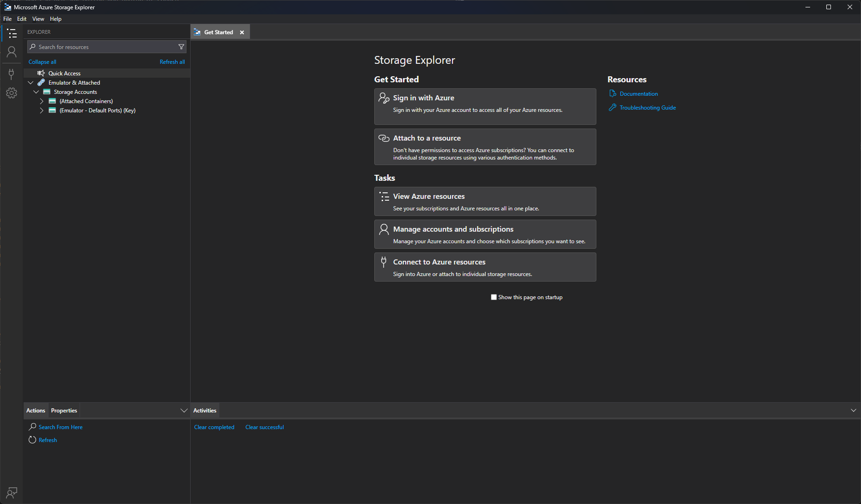Click Attach to a resource card
This screenshot has height=504, width=861.
[485, 147]
